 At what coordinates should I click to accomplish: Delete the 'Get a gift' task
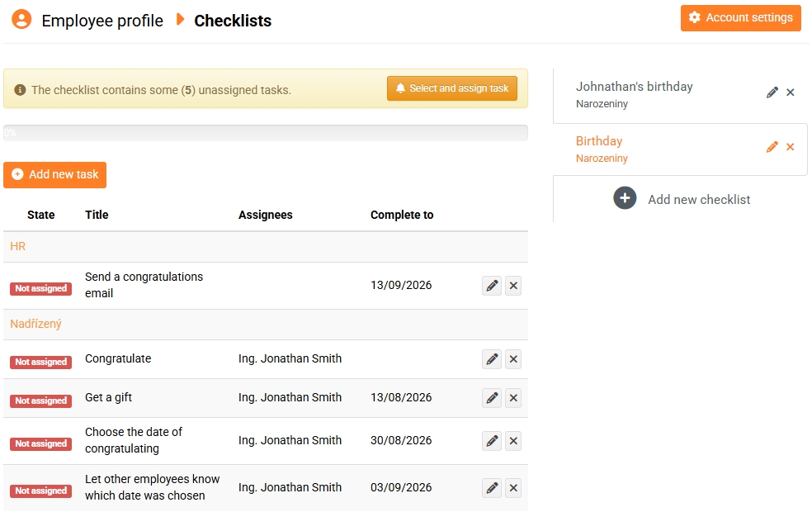[513, 398]
